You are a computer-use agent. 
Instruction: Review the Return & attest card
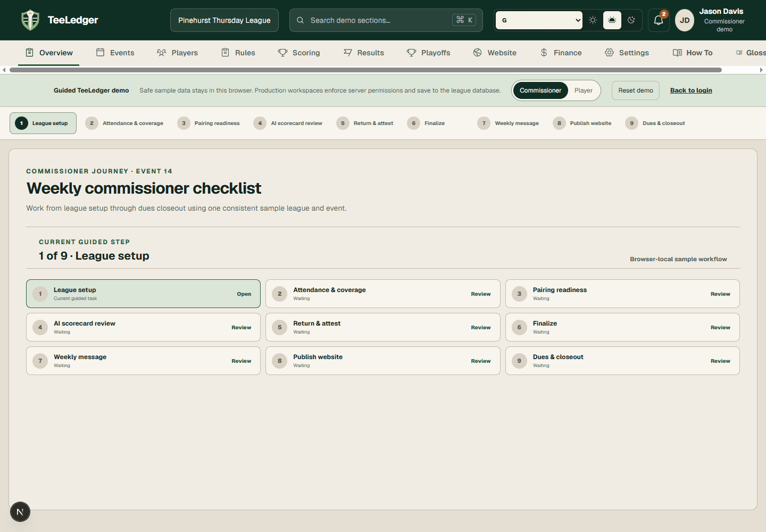pos(382,327)
